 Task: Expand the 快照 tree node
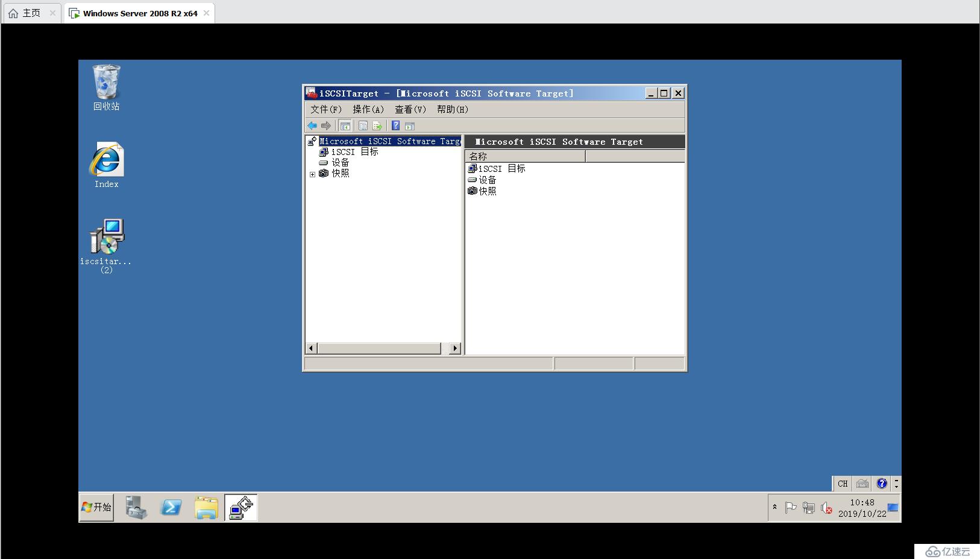point(312,174)
